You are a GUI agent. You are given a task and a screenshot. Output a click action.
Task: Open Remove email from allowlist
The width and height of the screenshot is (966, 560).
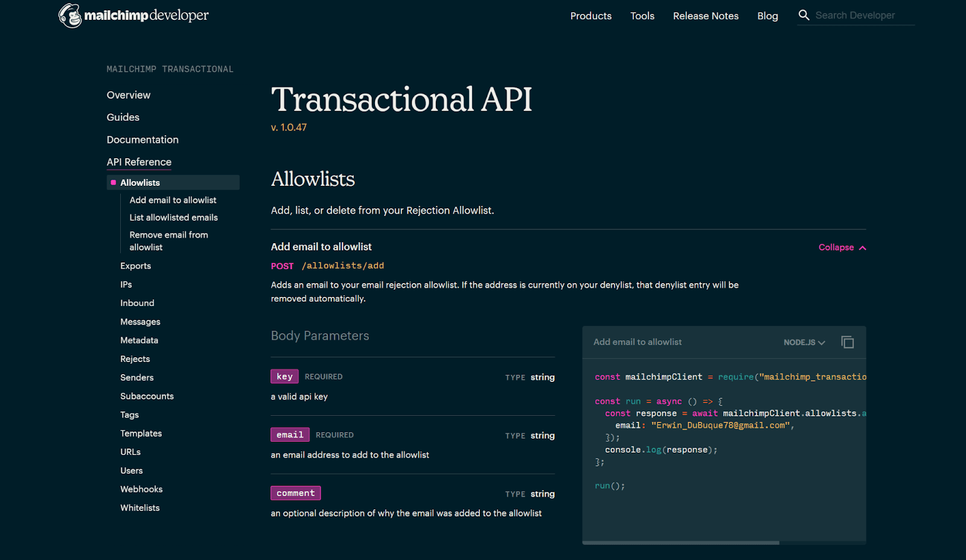(168, 240)
